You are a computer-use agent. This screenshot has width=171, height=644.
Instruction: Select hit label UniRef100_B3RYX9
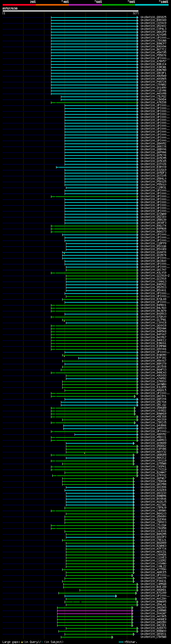tap(153, 167)
